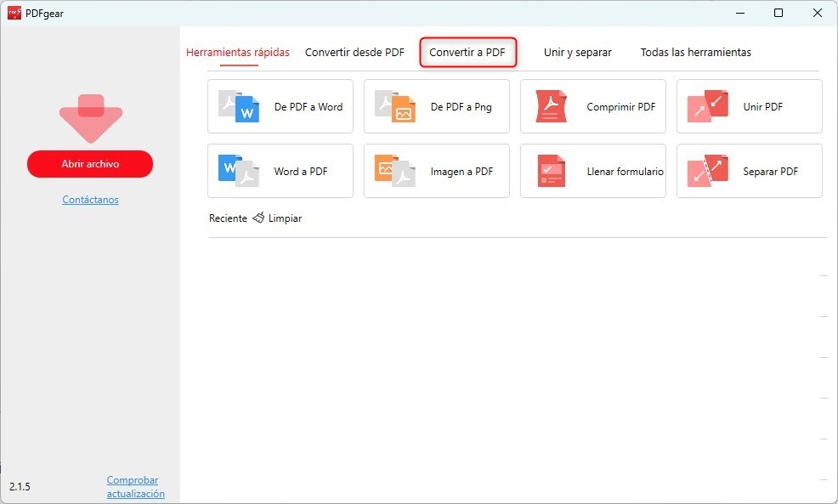This screenshot has height=504, width=838.
Task: Choose the Separar PDF label
Action: point(770,172)
